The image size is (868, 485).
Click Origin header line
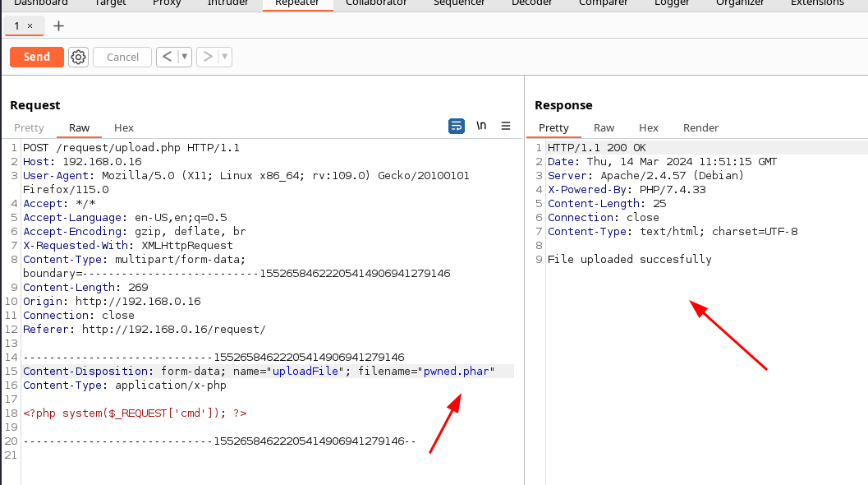tap(112, 302)
